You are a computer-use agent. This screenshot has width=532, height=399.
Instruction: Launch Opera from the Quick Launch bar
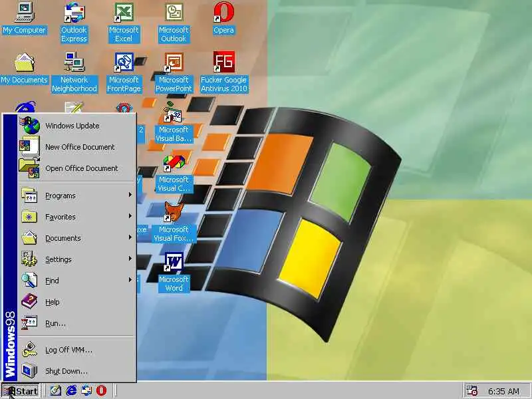pos(101,390)
